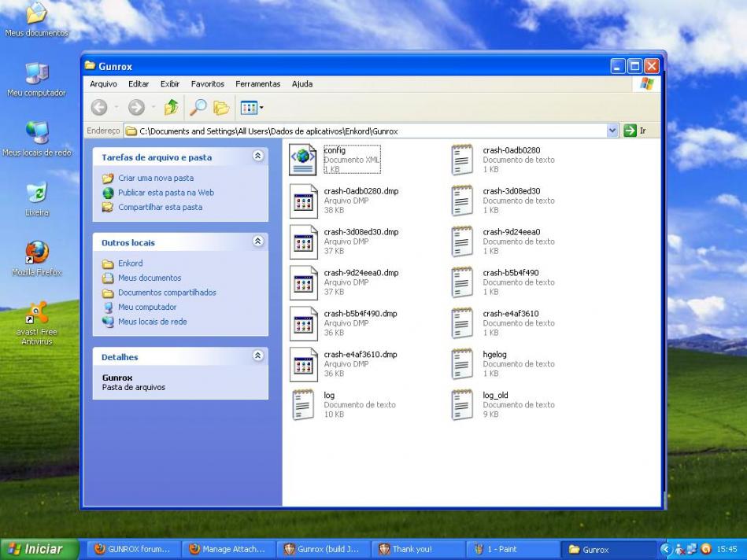Go up one folder level
747x560 pixels.
[x=171, y=108]
